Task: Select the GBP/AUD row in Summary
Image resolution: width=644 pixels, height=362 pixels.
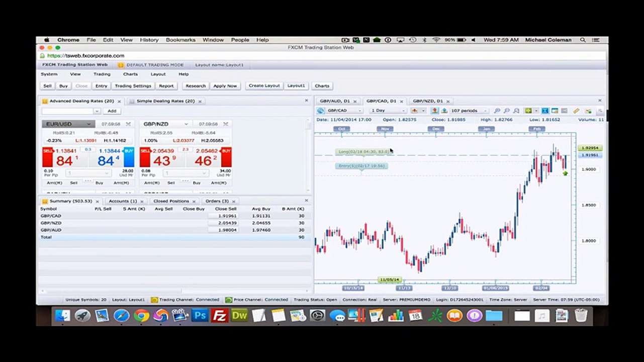Action: 174,230
